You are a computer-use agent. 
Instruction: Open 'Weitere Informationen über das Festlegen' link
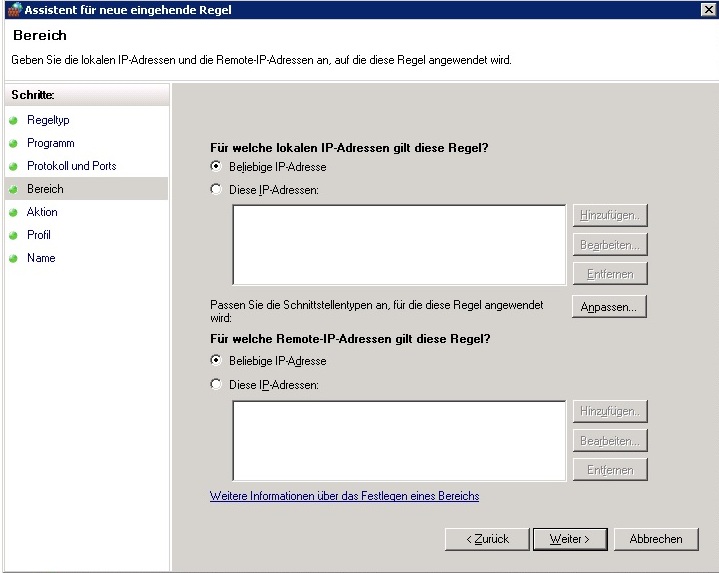tap(344, 496)
